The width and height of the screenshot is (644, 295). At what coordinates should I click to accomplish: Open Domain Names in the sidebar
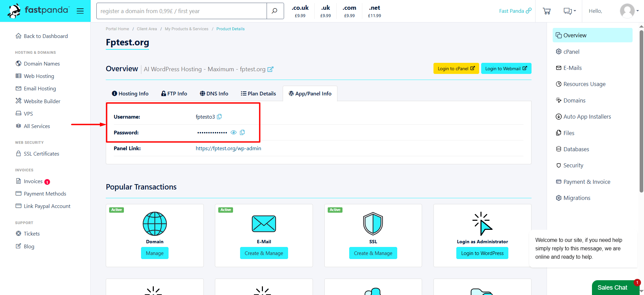(38, 64)
